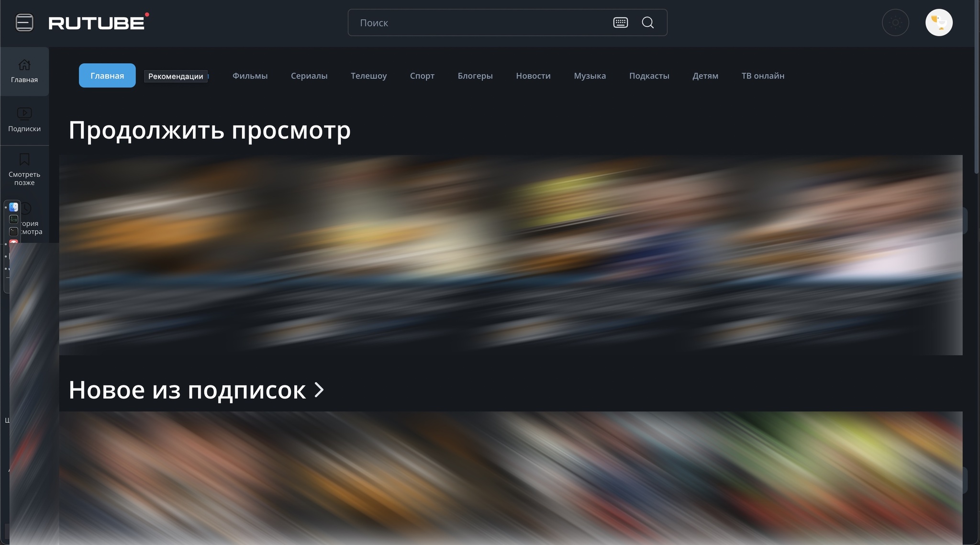Viewport: 980px width, 545px height.
Task: Click the blue Главная button
Action: [107, 76]
